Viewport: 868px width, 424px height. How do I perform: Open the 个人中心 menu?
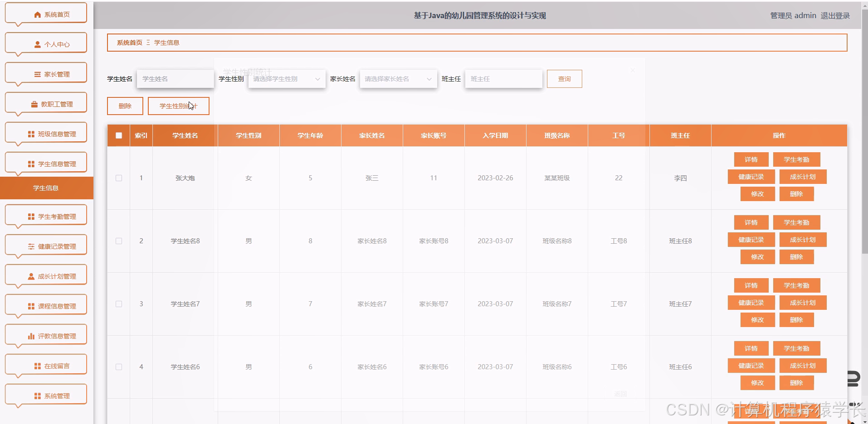pos(46,43)
